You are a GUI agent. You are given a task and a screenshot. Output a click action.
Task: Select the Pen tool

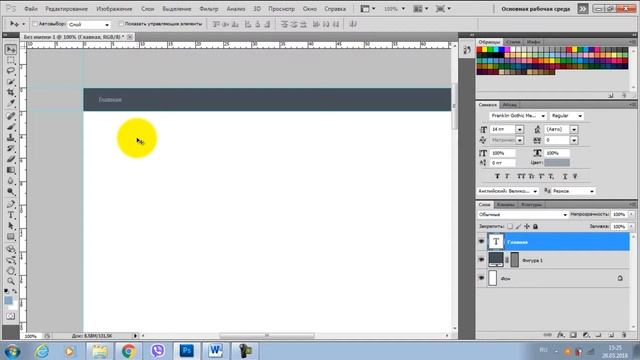(x=11, y=204)
